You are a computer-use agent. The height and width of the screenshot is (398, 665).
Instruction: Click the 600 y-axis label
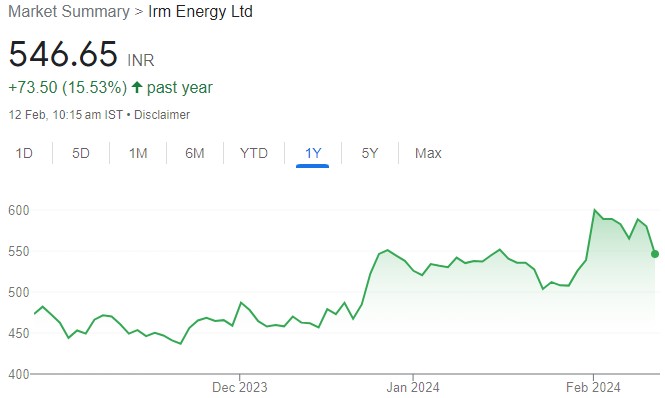click(19, 210)
